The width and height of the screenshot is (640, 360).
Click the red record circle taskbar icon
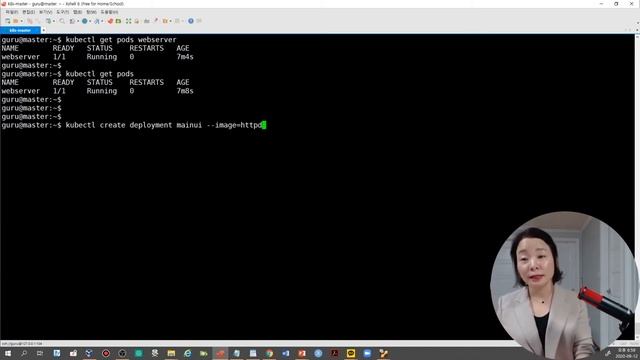pyautogui.click(x=106, y=353)
